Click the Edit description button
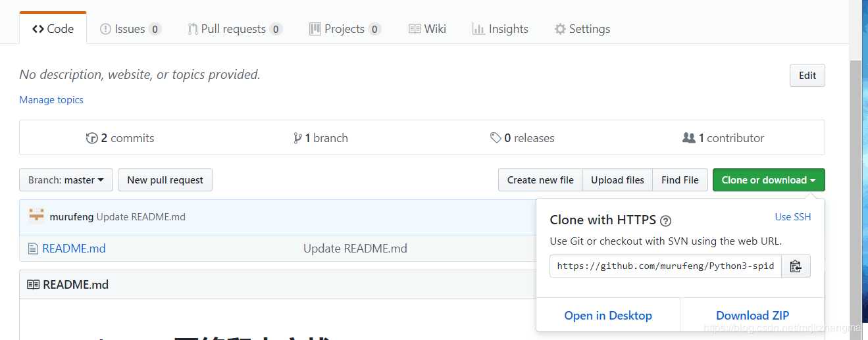Screen dimensions: 868x340 807,75
